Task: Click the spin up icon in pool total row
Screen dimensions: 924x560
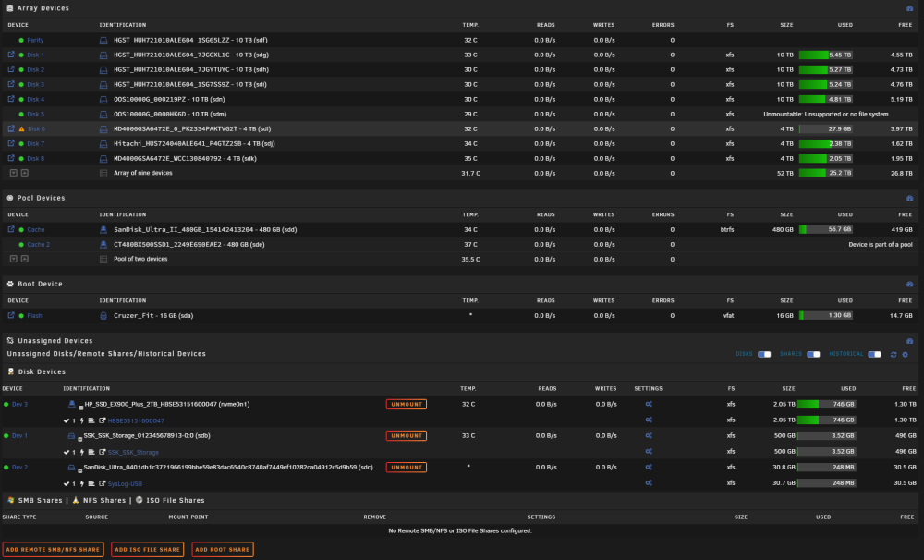Action: [25, 259]
